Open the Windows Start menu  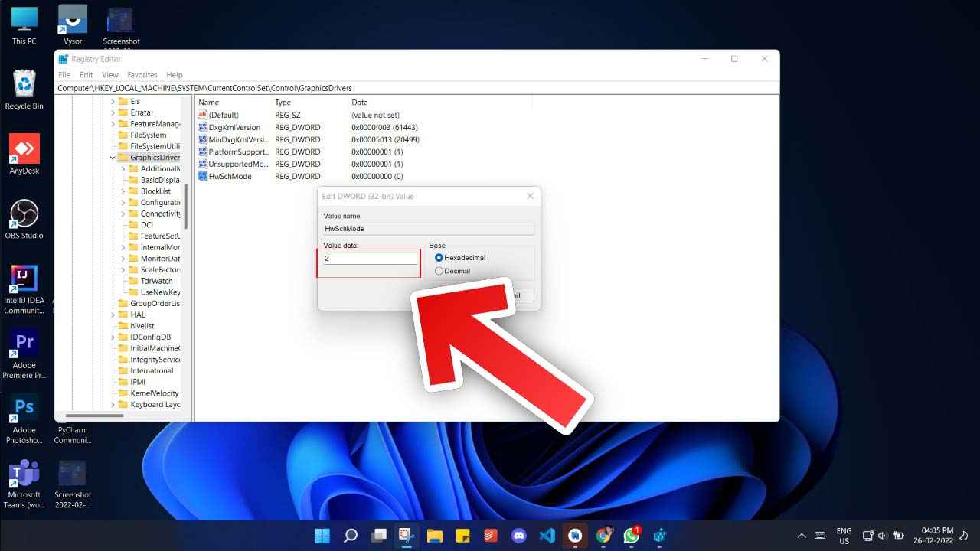tap(322, 536)
